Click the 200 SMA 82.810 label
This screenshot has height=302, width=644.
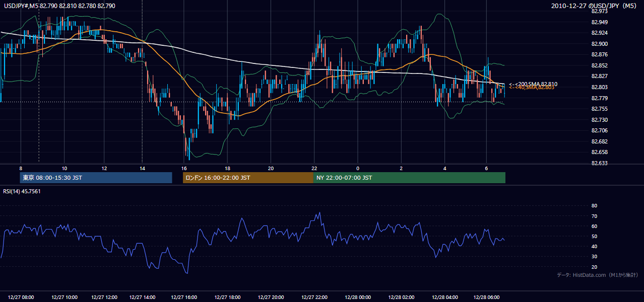click(x=533, y=84)
